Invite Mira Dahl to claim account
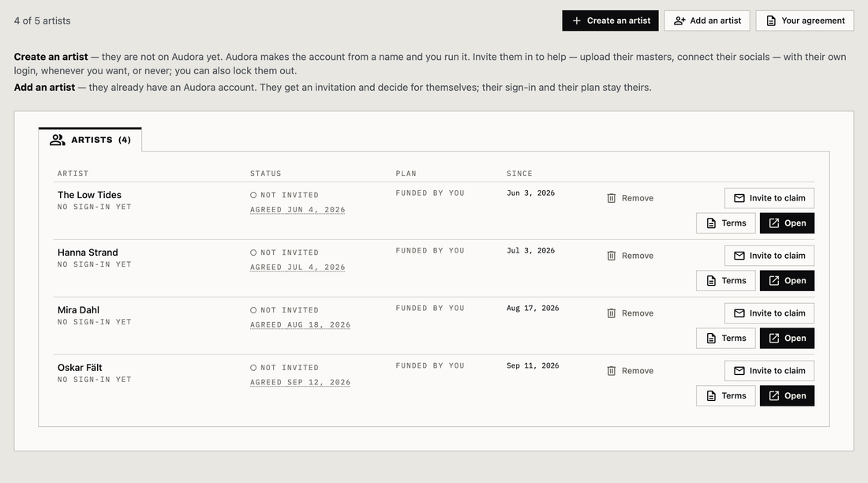868x483 pixels. coord(769,313)
